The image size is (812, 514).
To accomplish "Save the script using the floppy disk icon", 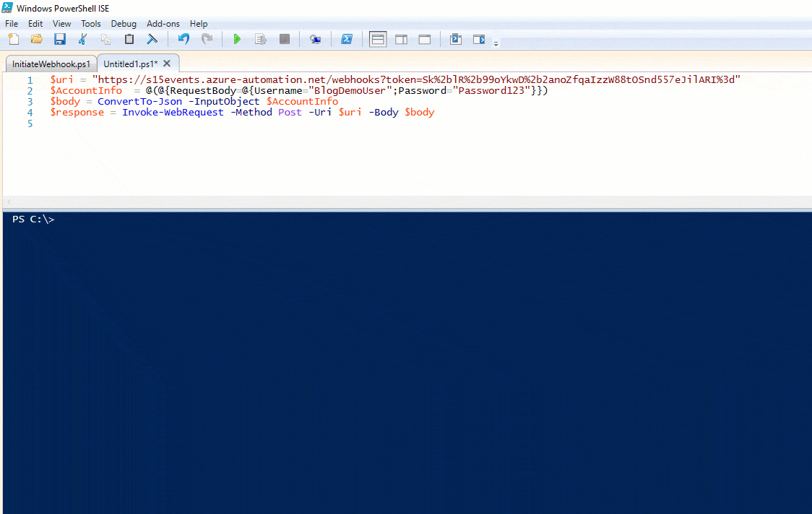I will (60, 39).
